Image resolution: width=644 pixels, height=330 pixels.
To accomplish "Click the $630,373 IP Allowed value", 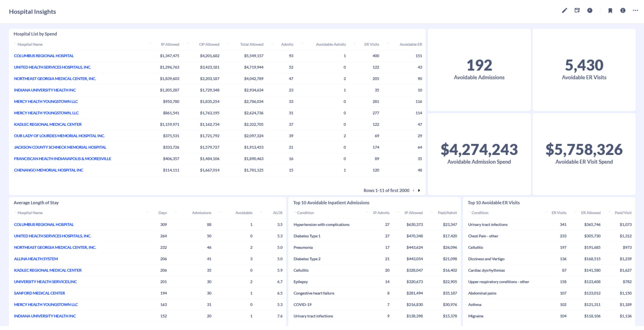I will pyautogui.click(x=415, y=225).
